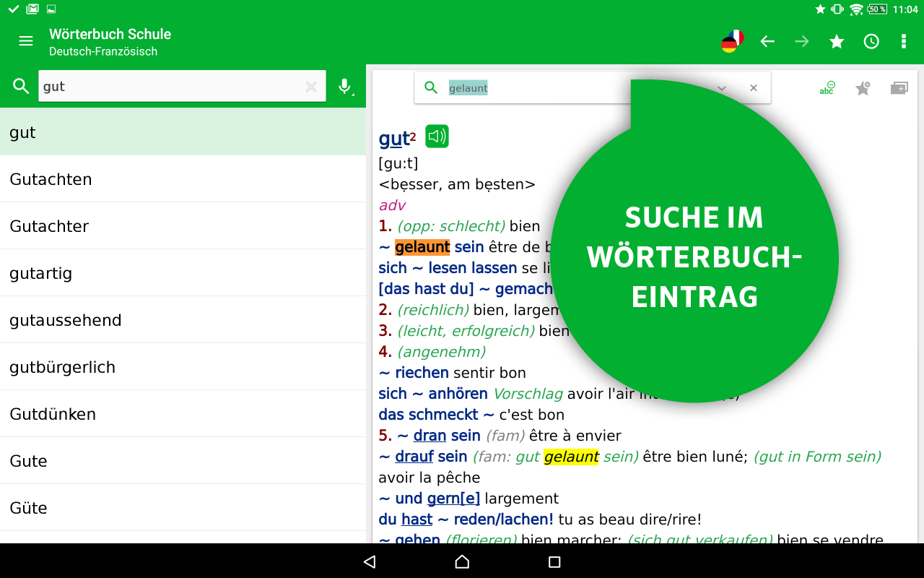The width and height of the screenshot is (924, 578).
Task: Click the phrase 'sich ~ lesen lassen'
Action: coord(448,268)
